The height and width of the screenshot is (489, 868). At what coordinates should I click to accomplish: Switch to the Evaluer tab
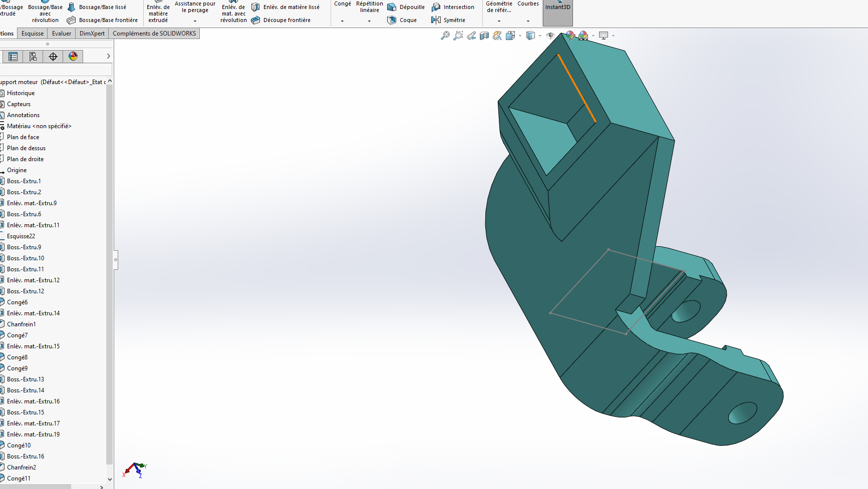point(62,34)
